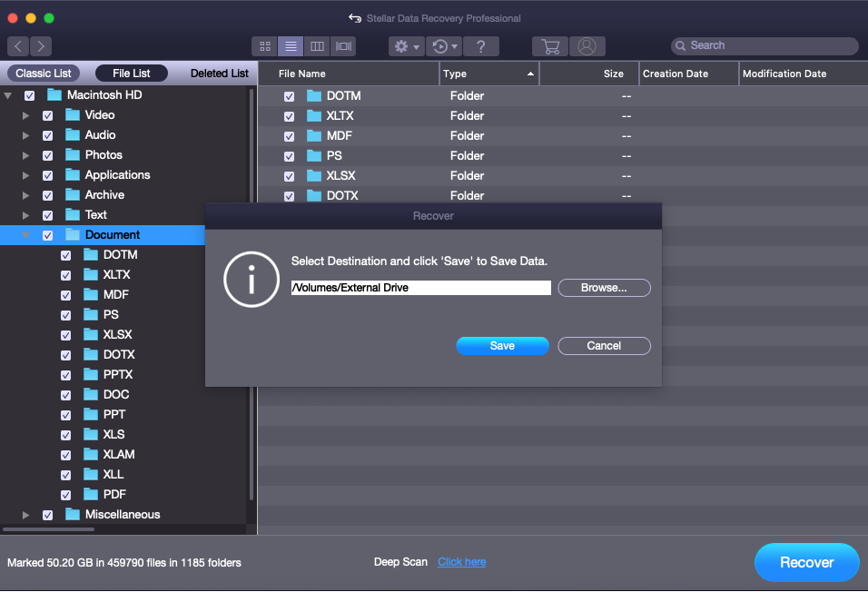Uncheck the XLTX checkbox in file list
This screenshot has height=592, width=868.
[x=289, y=116]
